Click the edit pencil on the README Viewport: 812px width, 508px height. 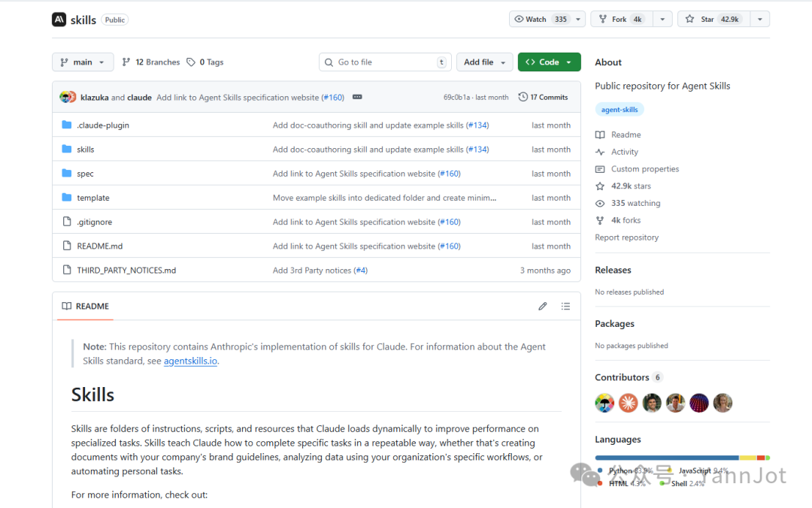pyautogui.click(x=542, y=306)
